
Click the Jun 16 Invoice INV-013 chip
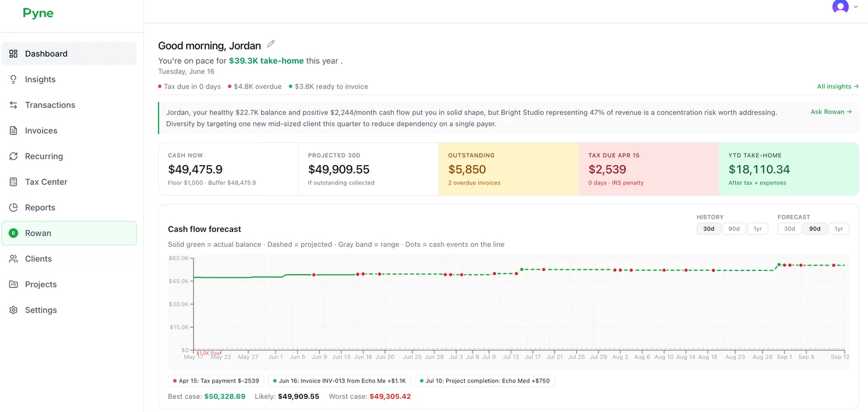[339, 381]
